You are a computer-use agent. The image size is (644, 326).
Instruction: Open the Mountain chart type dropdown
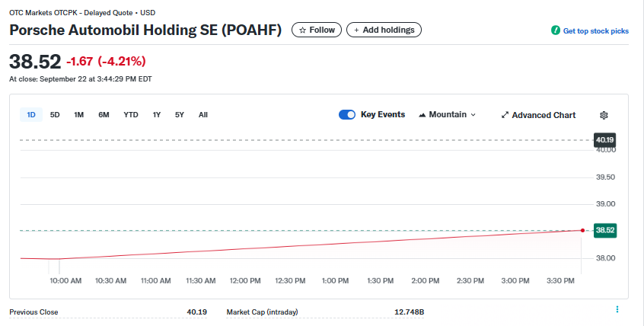click(447, 115)
